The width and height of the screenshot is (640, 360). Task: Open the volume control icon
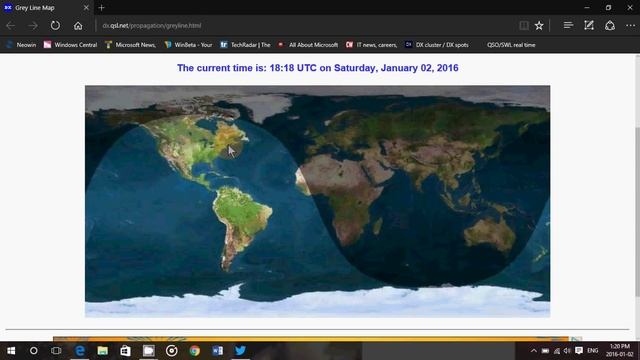pos(567,351)
